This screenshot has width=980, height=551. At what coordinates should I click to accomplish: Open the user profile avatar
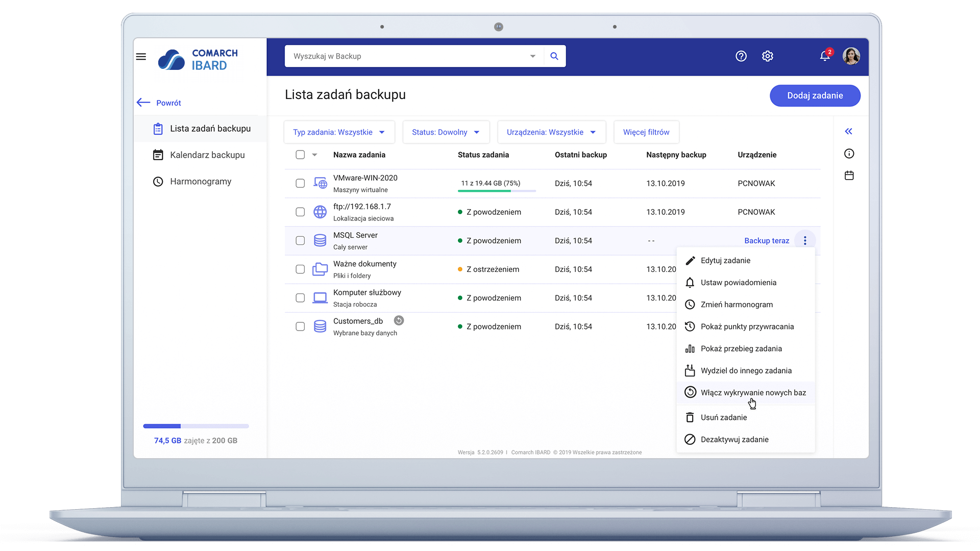[x=851, y=56]
